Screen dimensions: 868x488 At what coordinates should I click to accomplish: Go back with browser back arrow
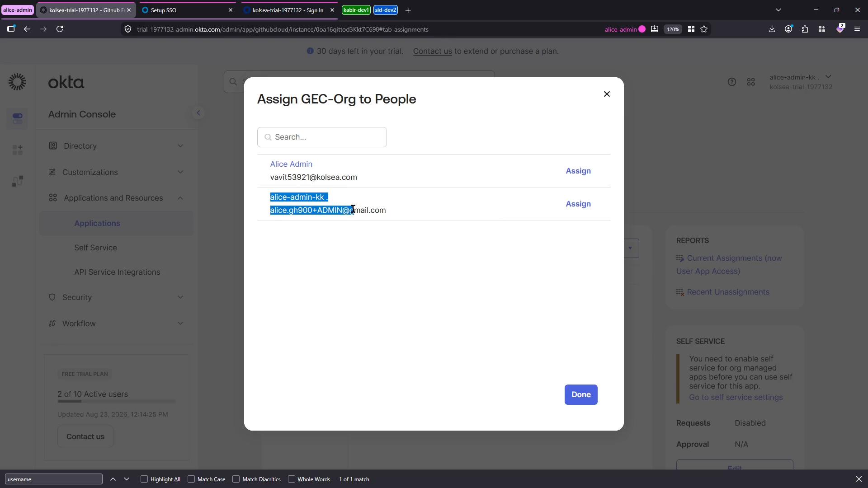coord(27,29)
